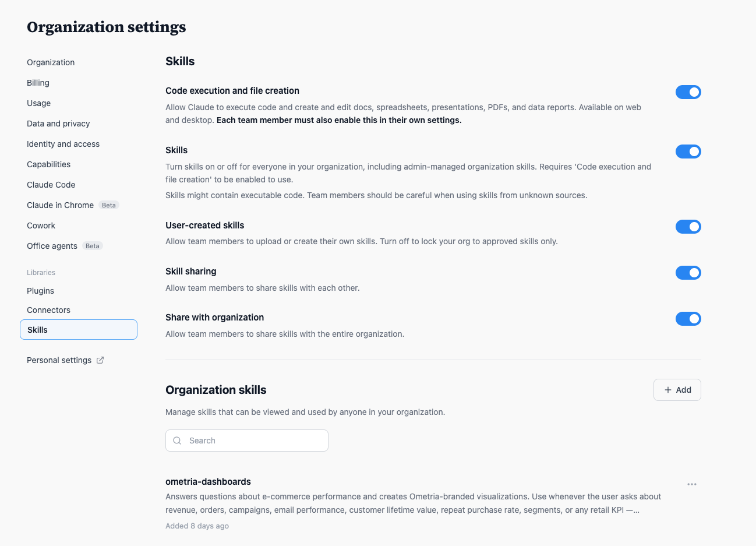
Task: Open the Connectors library
Action: pyautogui.click(x=48, y=310)
